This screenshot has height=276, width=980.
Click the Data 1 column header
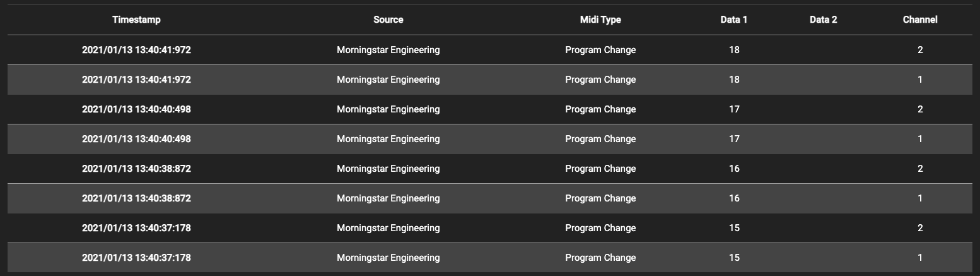(734, 20)
